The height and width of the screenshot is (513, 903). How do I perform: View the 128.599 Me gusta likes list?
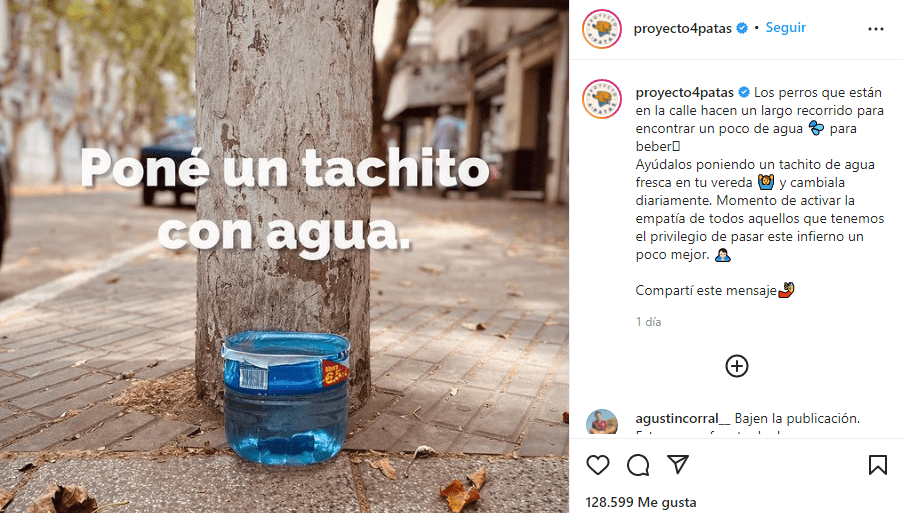point(640,502)
